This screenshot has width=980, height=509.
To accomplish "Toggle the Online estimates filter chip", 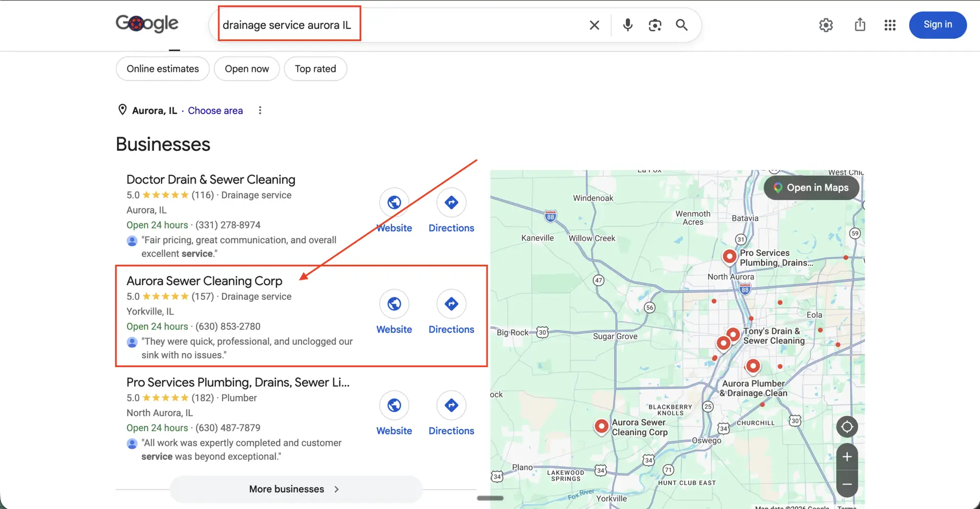I will click(x=163, y=69).
